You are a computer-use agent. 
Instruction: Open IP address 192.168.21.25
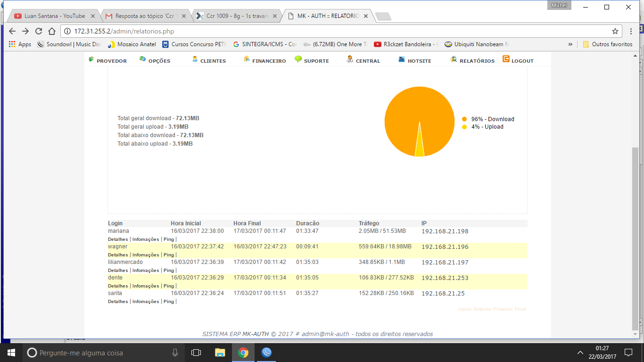click(x=443, y=294)
